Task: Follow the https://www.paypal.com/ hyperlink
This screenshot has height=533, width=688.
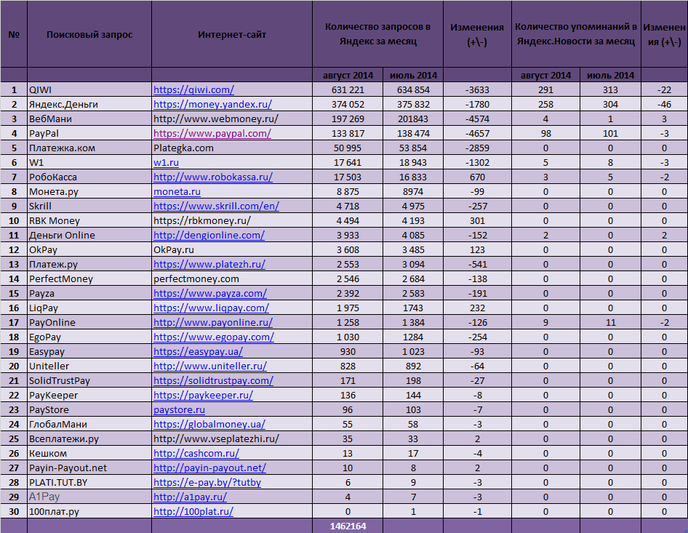Action: point(212,133)
